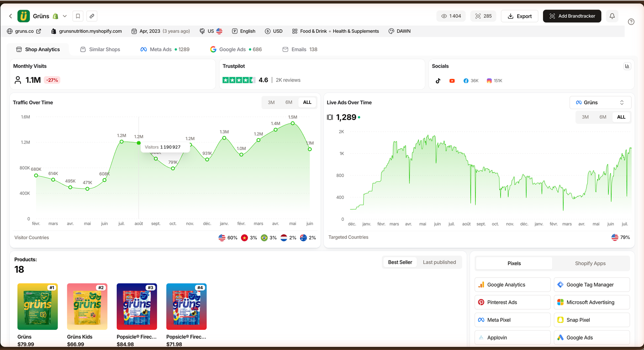Click the 1.5M peak traffic data point

pos(293,123)
